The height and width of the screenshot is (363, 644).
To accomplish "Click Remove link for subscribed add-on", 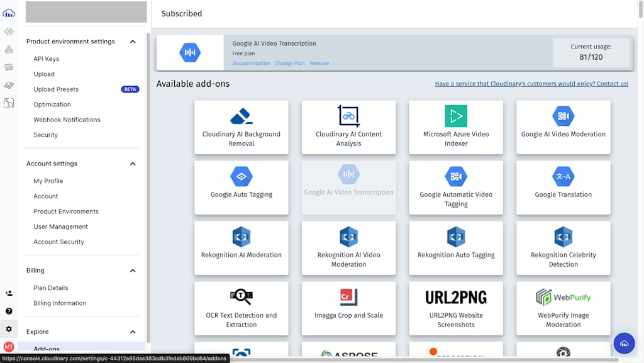I will pyautogui.click(x=319, y=64).
